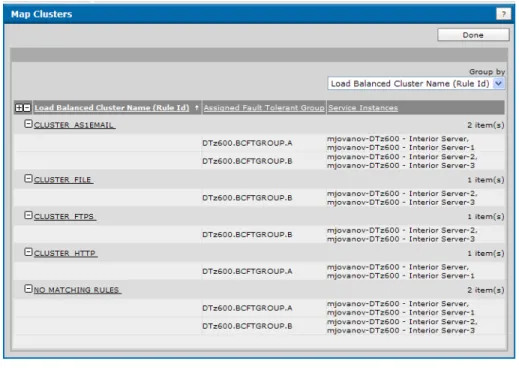Open the NO_MATCHING_RULES link
Image resolution: width=519 pixels, height=373 pixels.
coord(76,290)
